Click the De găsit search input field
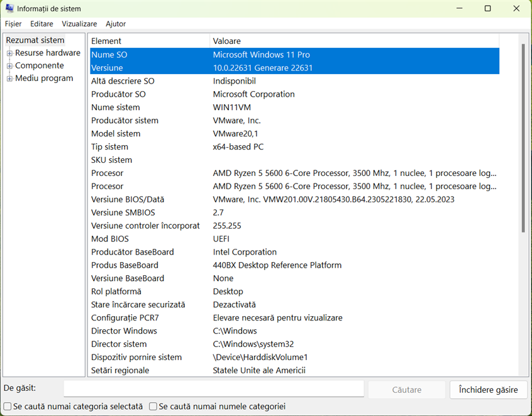This screenshot has width=532, height=416. pyautogui.click(x=214, y=389)
